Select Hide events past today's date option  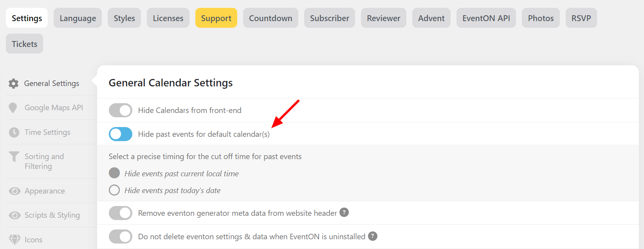pyautogui.click(x=114, y=190)
